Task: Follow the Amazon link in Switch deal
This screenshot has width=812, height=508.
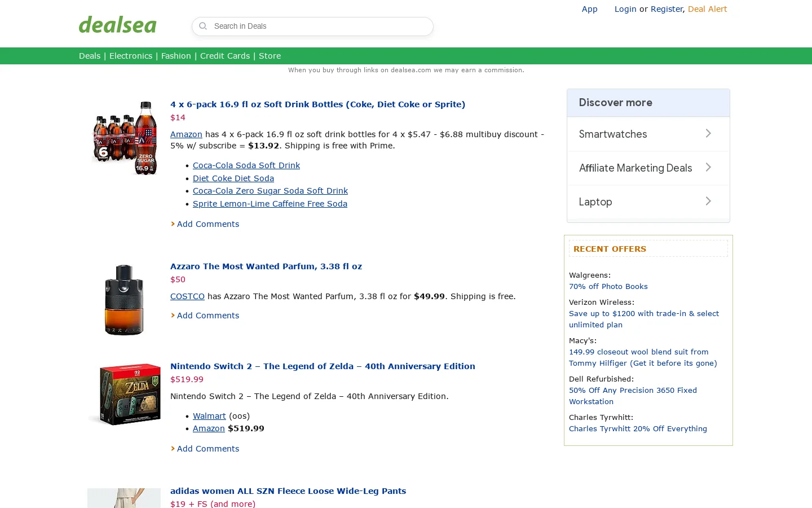Action: pyautogui.click(x=209, y=428)
